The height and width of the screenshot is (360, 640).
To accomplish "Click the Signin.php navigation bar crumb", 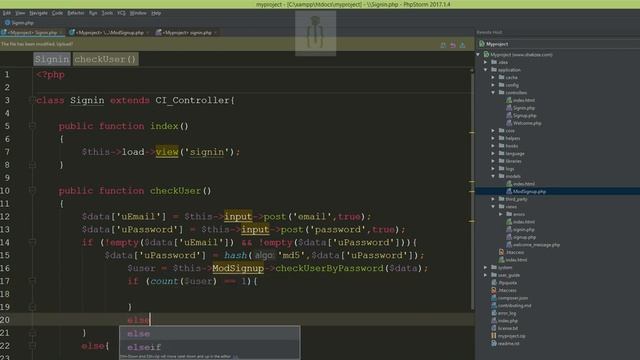I will 20,23.
